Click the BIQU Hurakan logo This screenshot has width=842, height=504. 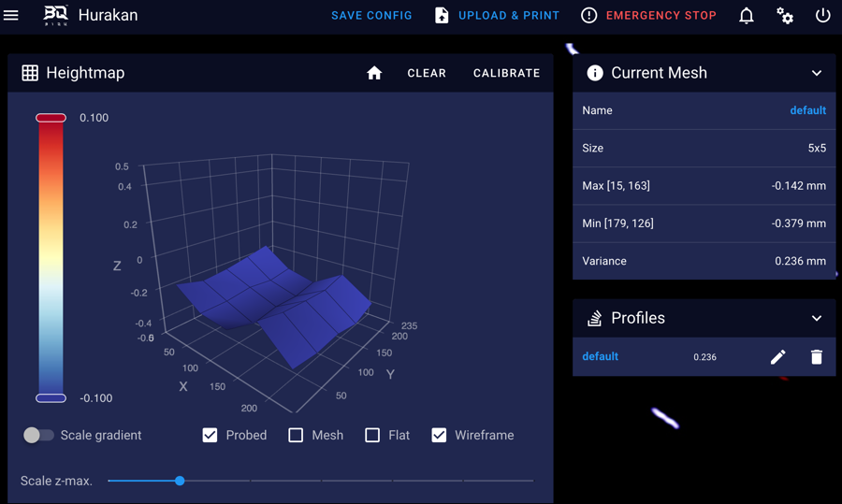(x=56, y=16)
